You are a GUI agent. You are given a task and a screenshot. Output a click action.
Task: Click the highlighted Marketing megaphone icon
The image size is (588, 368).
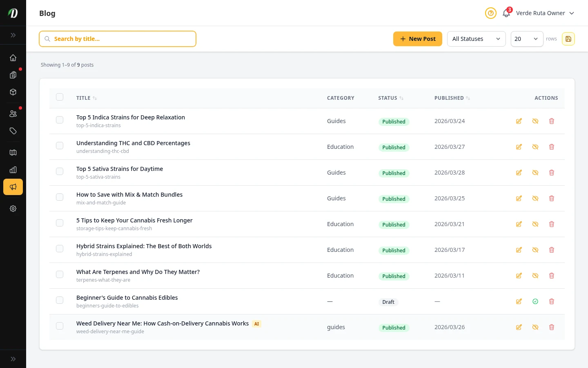(x=13, y=187)
